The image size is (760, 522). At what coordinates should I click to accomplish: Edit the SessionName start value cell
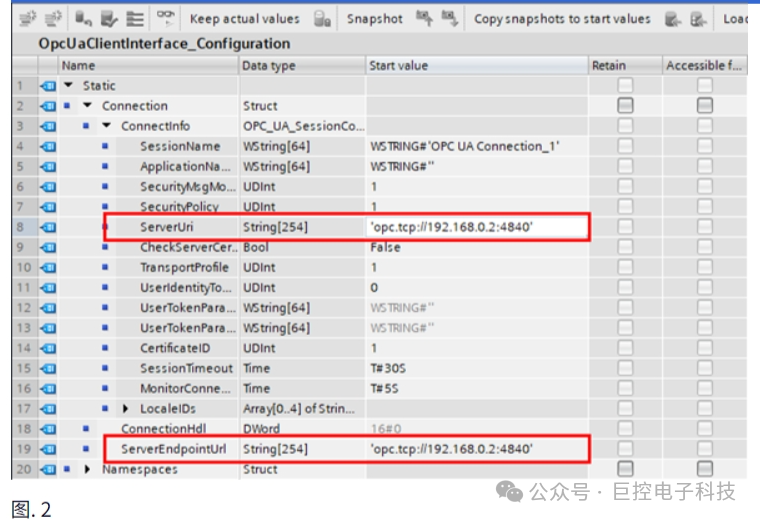coord(477,146)
